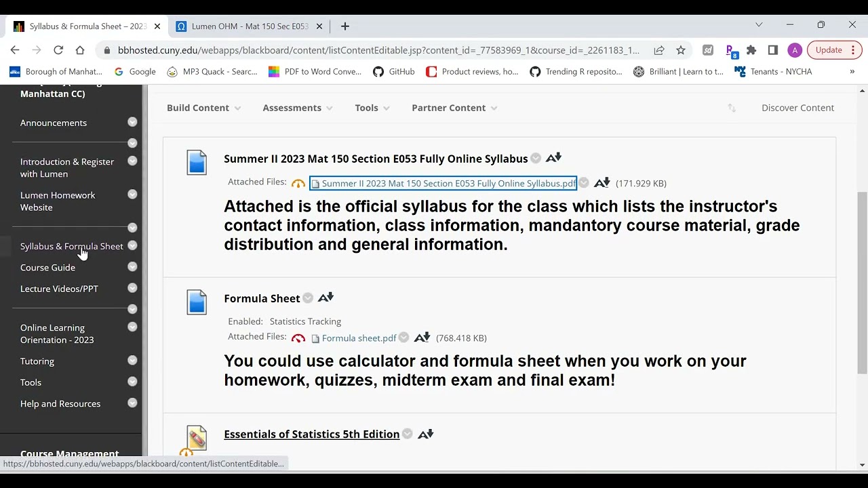
Task: Open Lecture Videos/PPT in the course menu
Action: pos(59,289)
